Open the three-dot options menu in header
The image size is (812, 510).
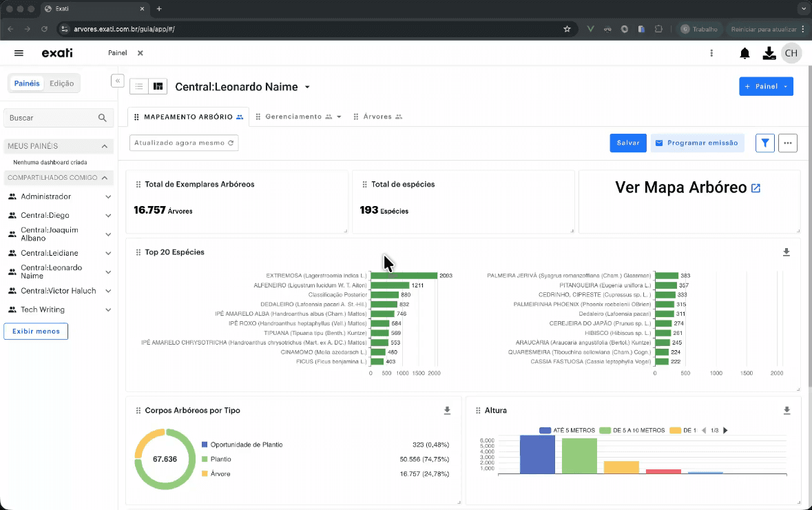point(711,53)
